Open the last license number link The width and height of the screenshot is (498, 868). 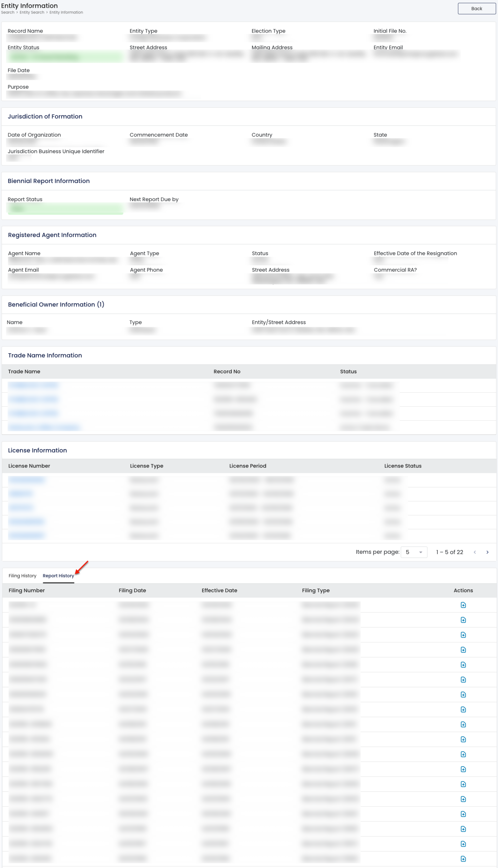26,535
